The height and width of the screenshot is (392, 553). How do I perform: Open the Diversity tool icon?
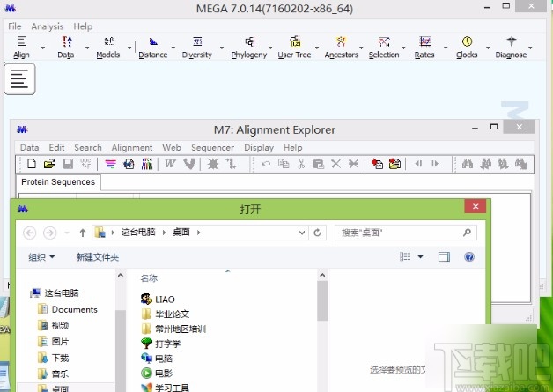(196, 47)
